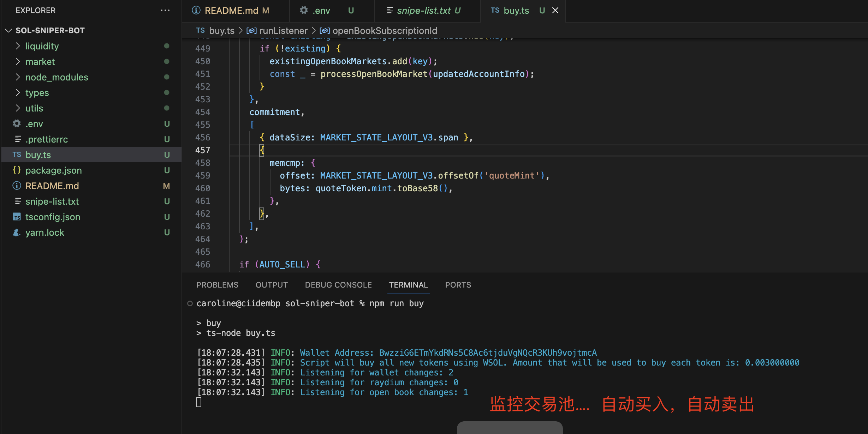
Task: Open .prettierrc file in explorer
Action: coord(47,139)
